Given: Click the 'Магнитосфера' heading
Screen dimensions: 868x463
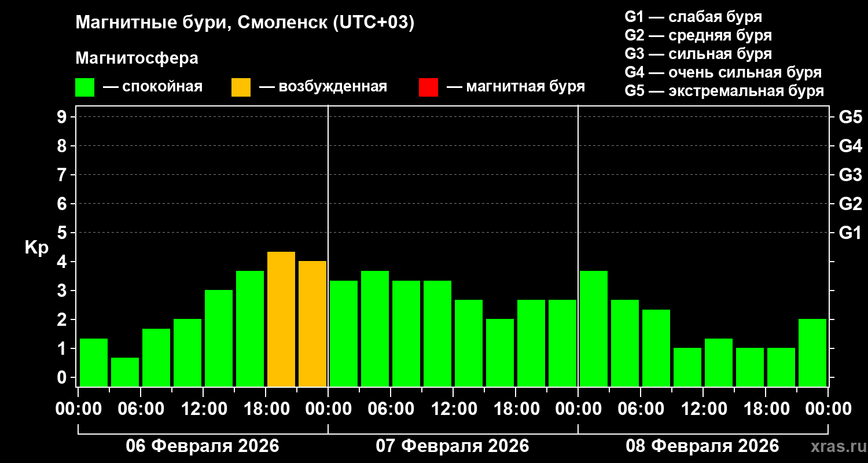Looking at the screenshot, I should coord(137,58).
